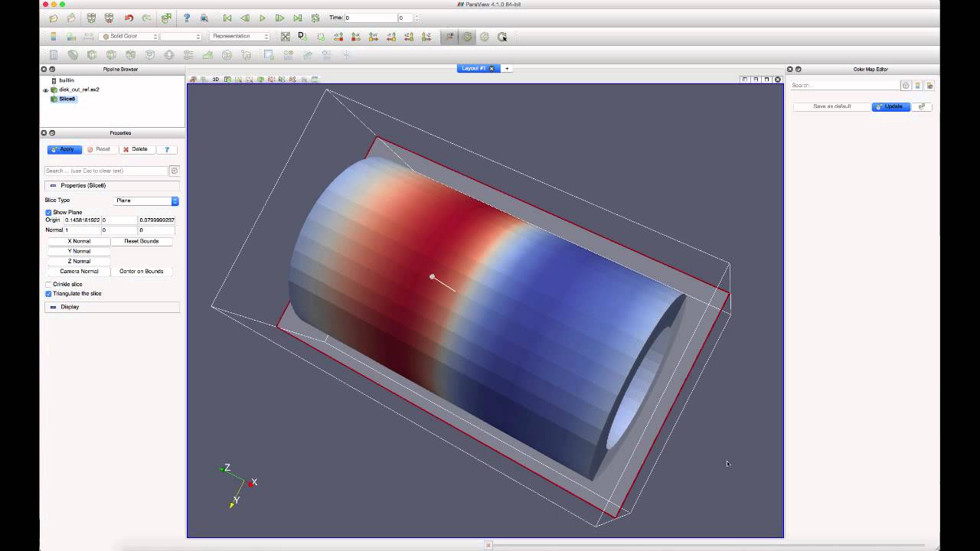Click the X Normal button
The image size is (980, 551).
click(79, 241)
